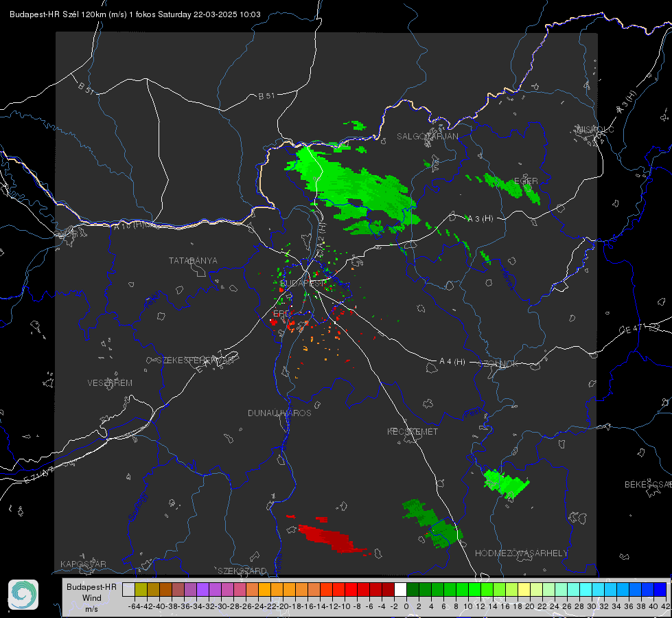
Task: Click the swirl logo icon beside the legend
Action: (x=23, y=595)
